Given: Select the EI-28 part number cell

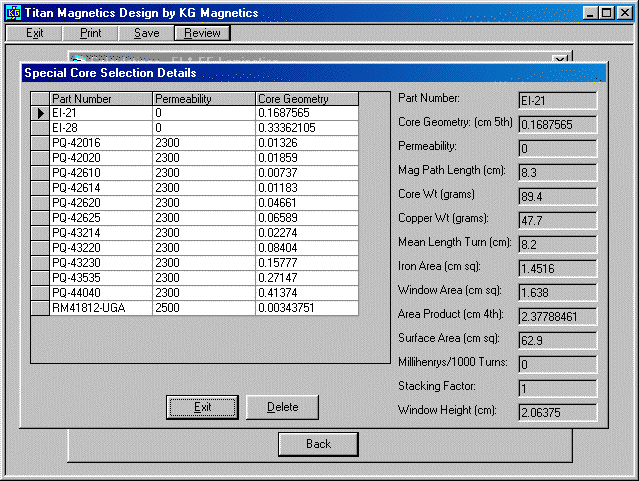Looking at the screenshot, I should (x=101, y=128).
